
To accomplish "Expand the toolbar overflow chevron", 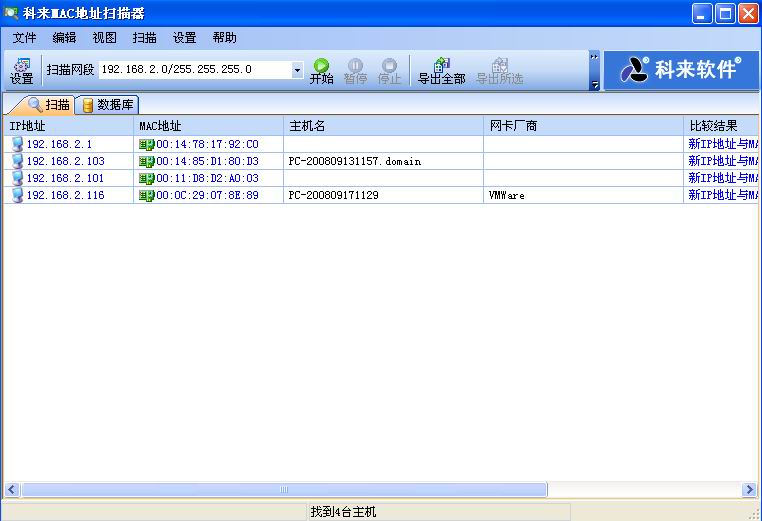I will 594,57.
